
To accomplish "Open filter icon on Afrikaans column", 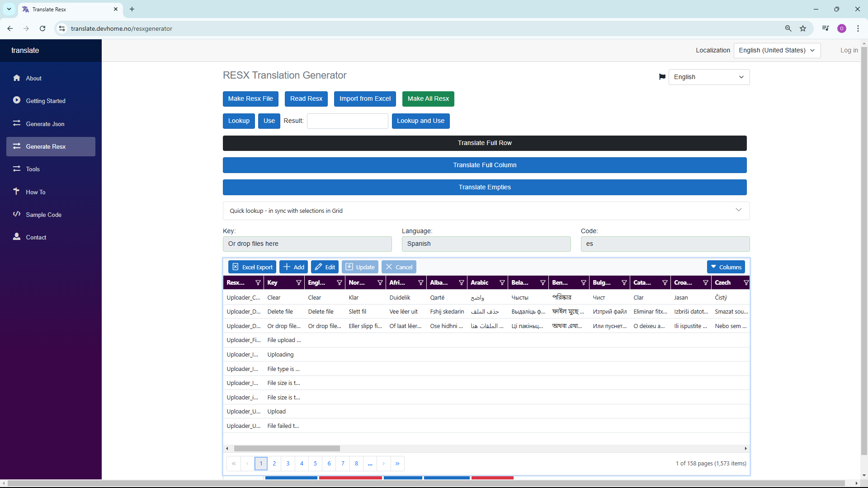I will [420, 283].
